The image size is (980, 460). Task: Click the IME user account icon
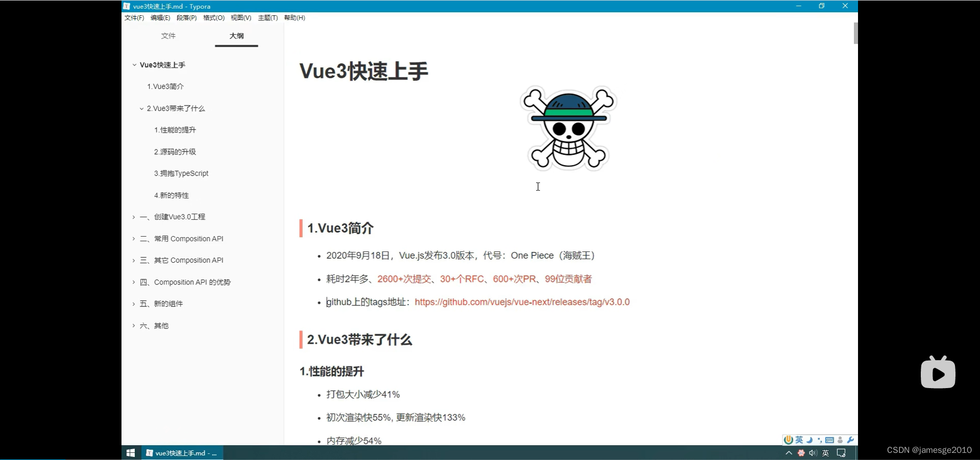pos(840,440)
